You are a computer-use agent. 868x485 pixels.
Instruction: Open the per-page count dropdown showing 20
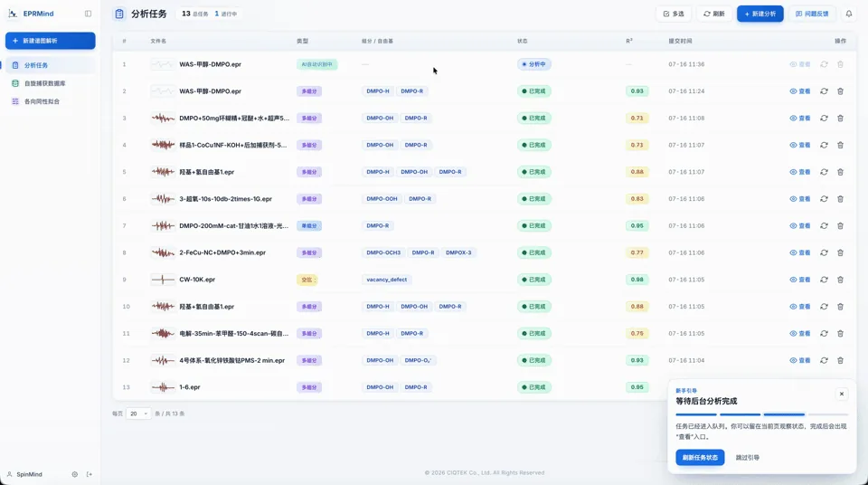pyautogui.click(x=138, y=414)
